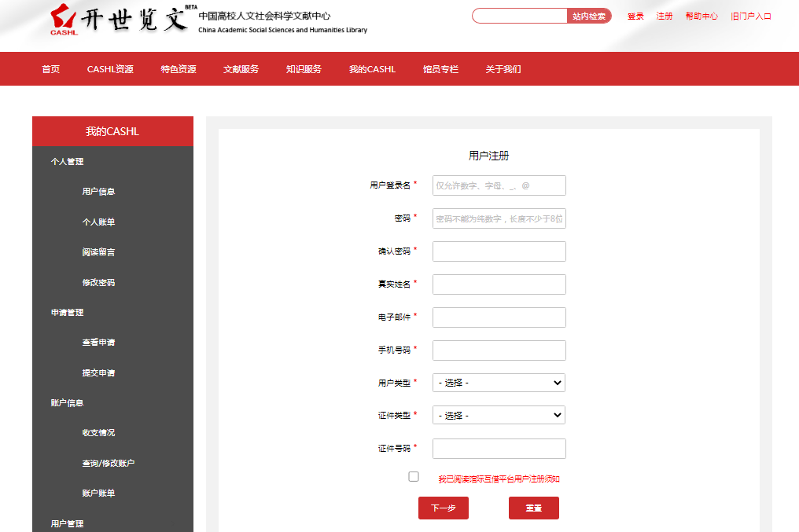The width and height of the screenshot is (799, 532).
Task: Open 查询/修改账户 in the sidebar
Action: [109, 464]
